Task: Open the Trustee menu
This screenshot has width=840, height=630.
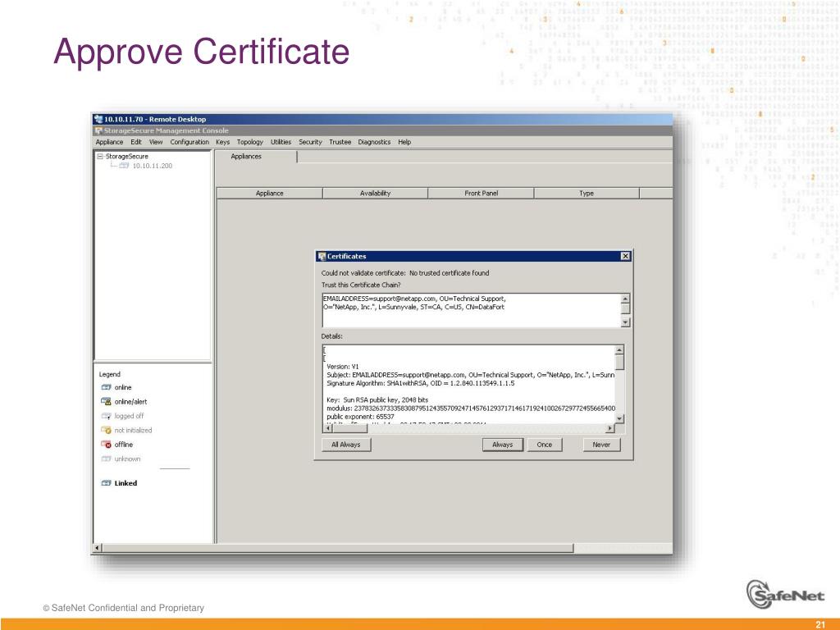Action: pos(340,142)
